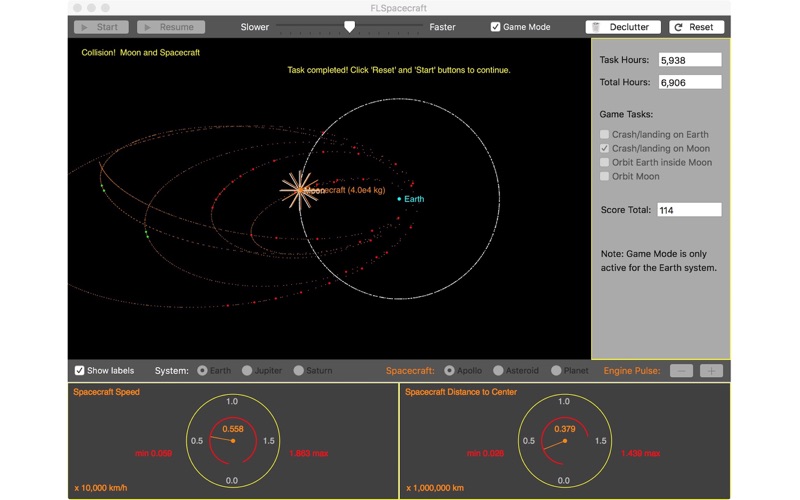
Task: Reset the simulation
Action: click(x=696, y=27)
